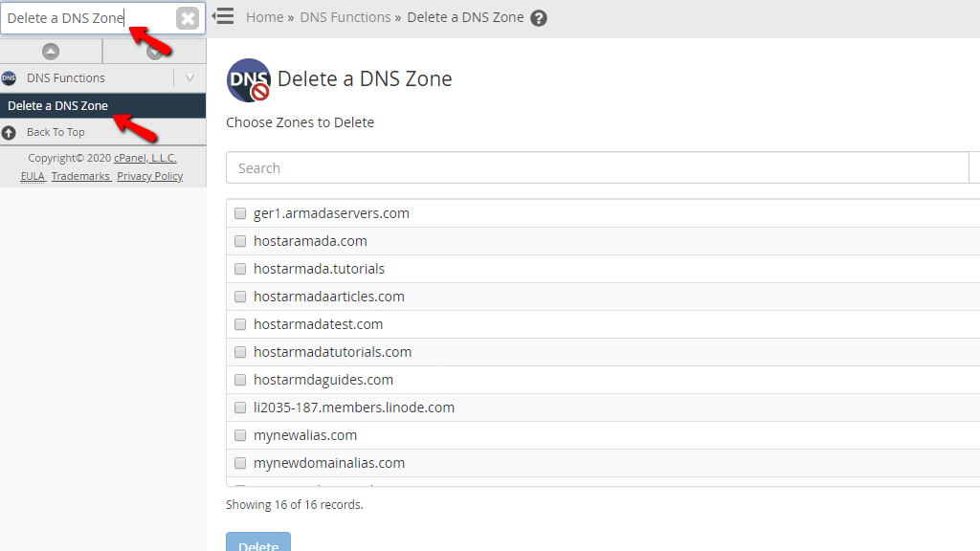Select Delete a DNS Zone menu item
The height and width of the screenshot is (551, 980).
102,105
